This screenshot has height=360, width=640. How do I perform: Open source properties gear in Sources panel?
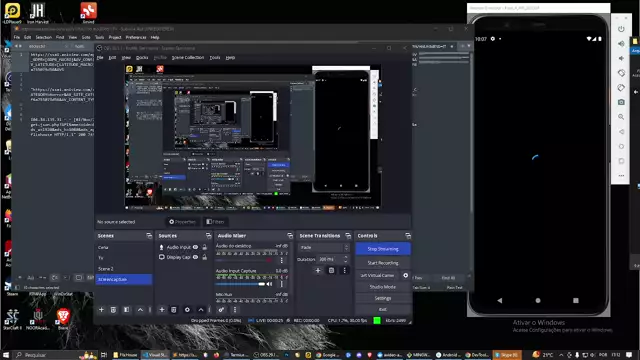point(187,310)
